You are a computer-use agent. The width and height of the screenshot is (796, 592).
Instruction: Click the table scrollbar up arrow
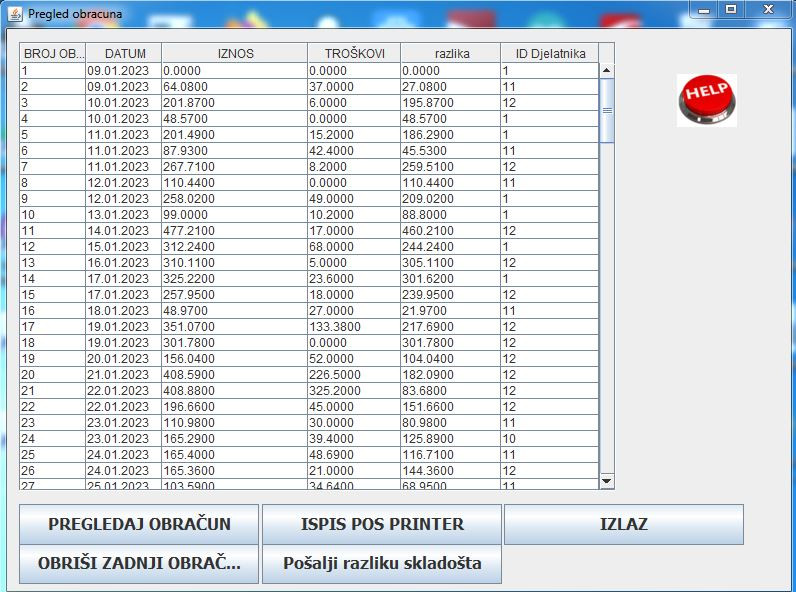coord(606,71)
